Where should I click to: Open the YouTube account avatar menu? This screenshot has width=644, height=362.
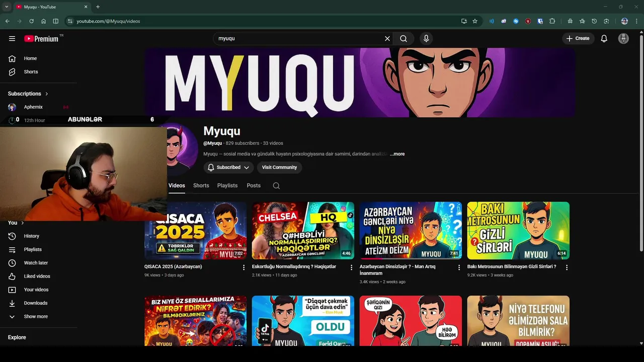[623, 38]
